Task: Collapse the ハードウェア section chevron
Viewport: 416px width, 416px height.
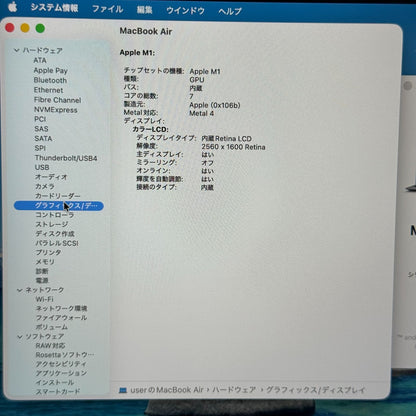Action: point(17,51)
